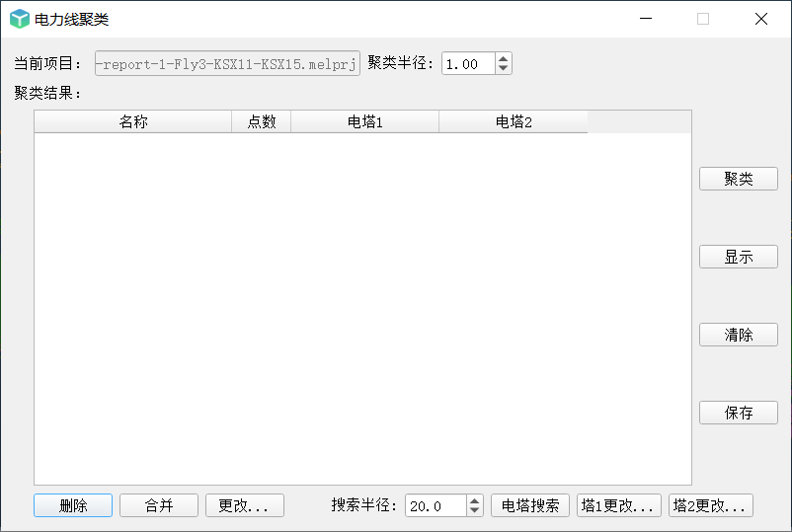Click the 电塔搜索 button
Screen dimensions: 792x532
[x=530, y=505]
